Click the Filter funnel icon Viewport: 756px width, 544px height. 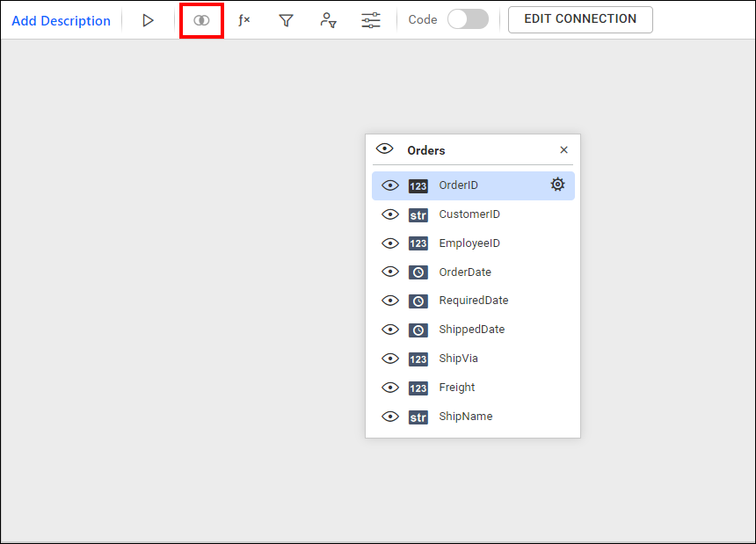(286, 20)
